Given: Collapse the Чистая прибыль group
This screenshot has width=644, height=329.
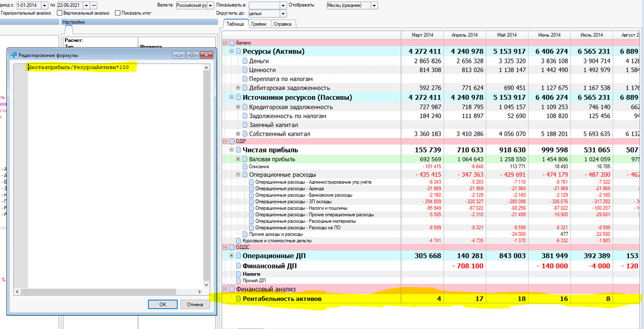Looking at the screenshot, I should (x=231, y=150).
